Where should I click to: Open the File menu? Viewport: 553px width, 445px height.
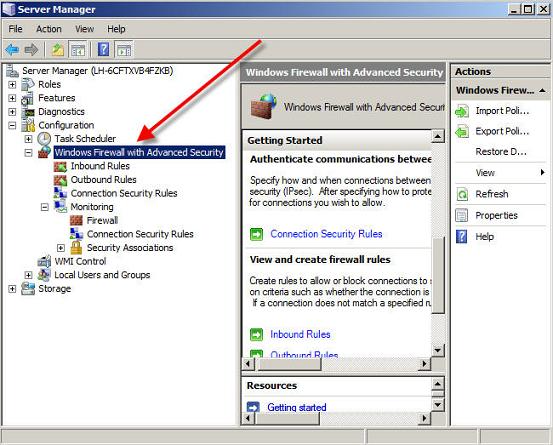tap(15, 29)
